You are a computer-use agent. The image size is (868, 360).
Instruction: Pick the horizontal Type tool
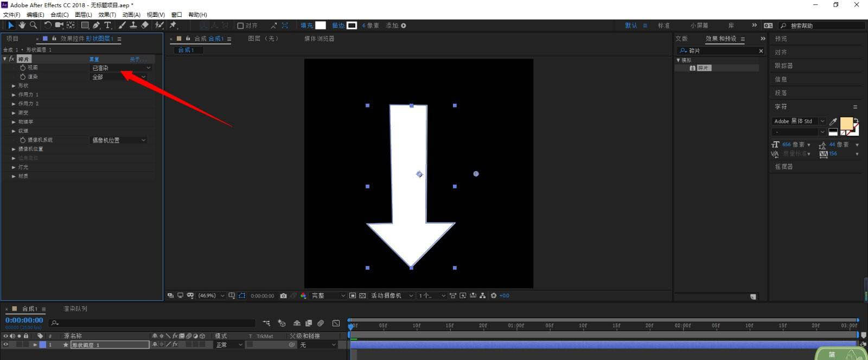pos(107,25)
